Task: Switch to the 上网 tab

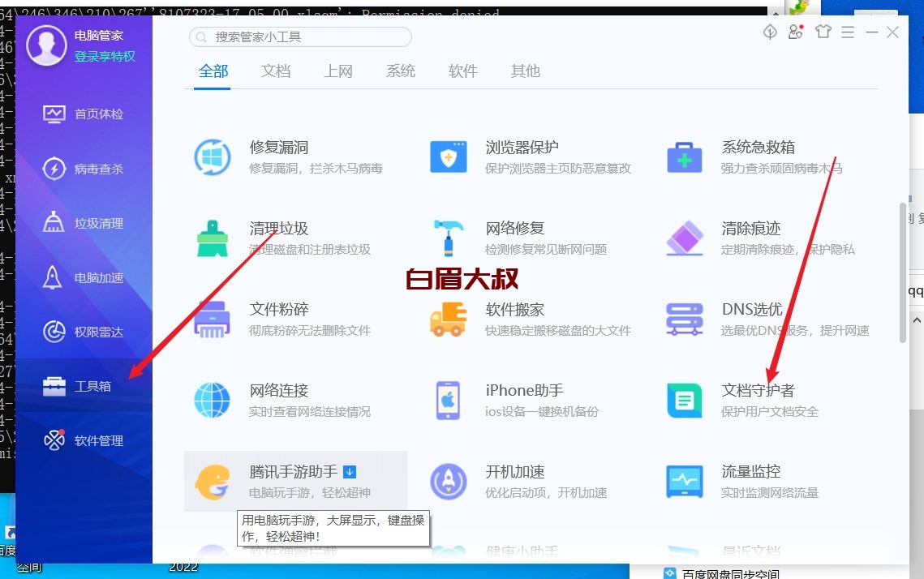Action: pyautogui.click(x=338, y=71)
